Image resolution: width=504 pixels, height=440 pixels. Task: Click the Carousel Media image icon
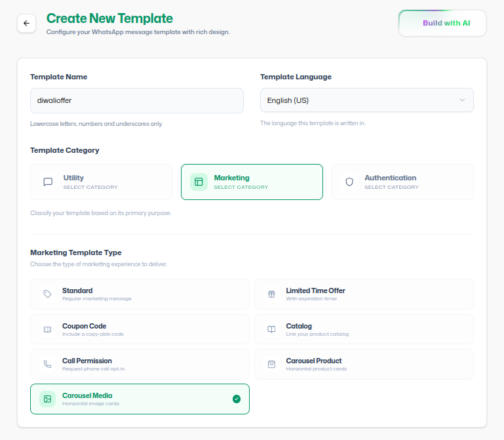click(48, 399)
